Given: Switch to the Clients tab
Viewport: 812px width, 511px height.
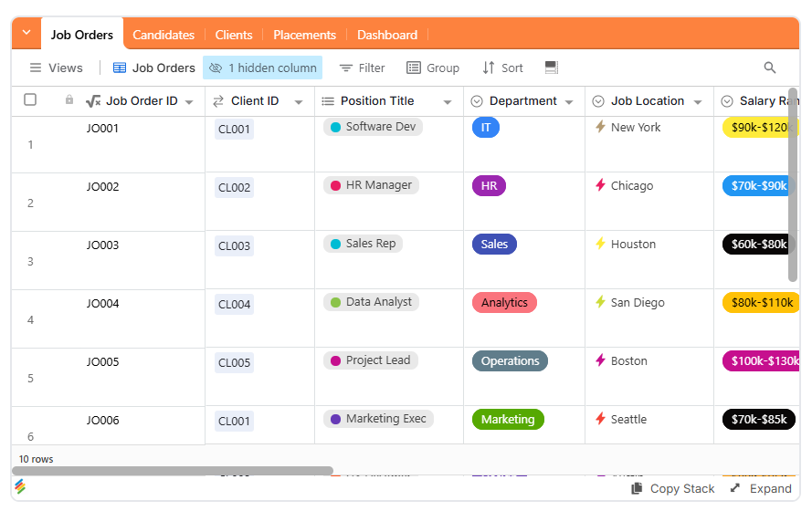Looking at the screenshot, I should pos(234,35).
